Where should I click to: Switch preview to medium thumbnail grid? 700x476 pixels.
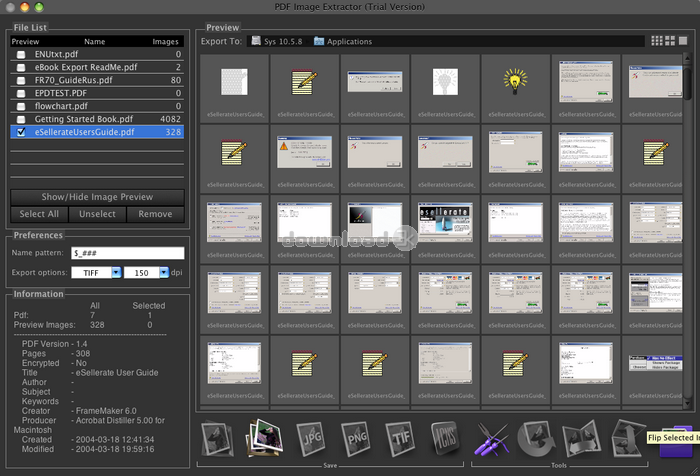coord(670,41)
